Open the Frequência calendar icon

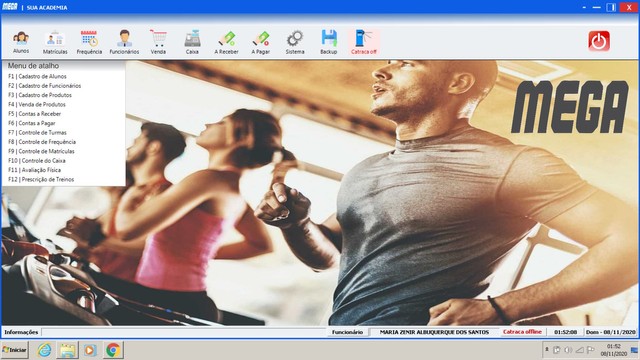coord(89,42)
